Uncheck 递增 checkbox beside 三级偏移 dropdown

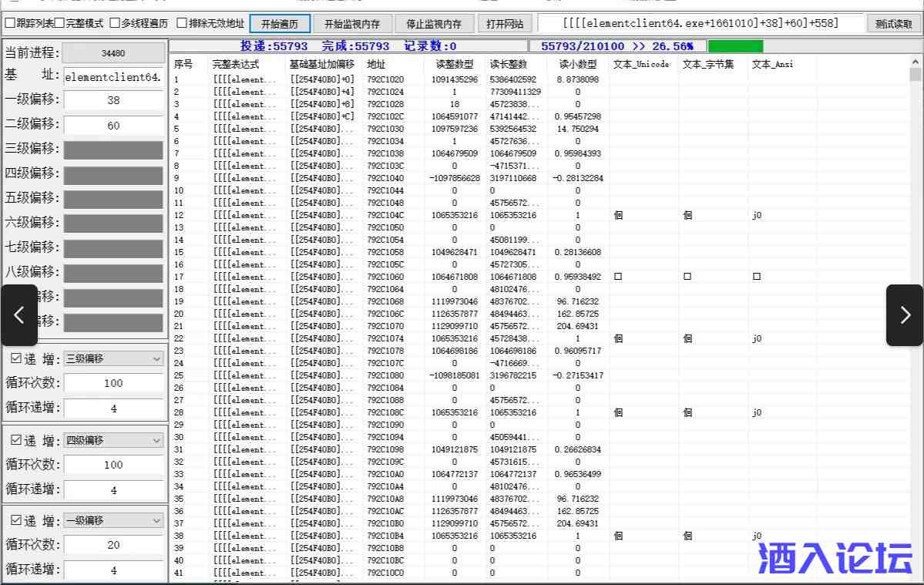tap(16, 358)
